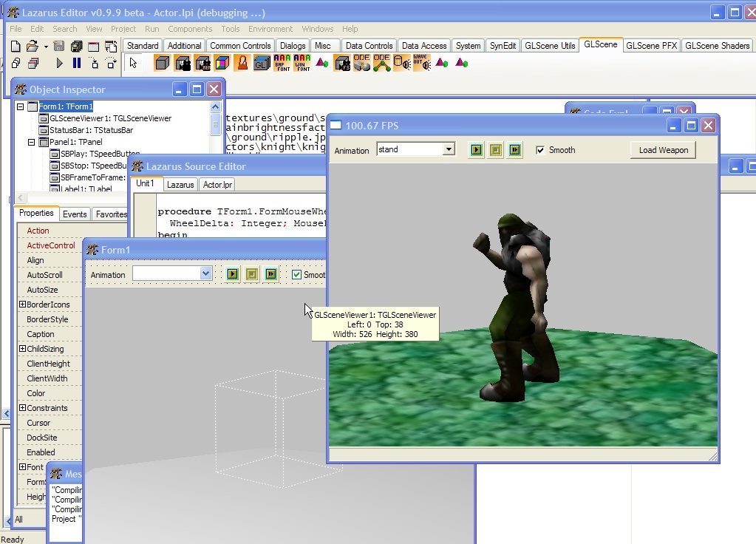Select the GLSceneViewer camera component
756x544 pixels.
(183, 63)
